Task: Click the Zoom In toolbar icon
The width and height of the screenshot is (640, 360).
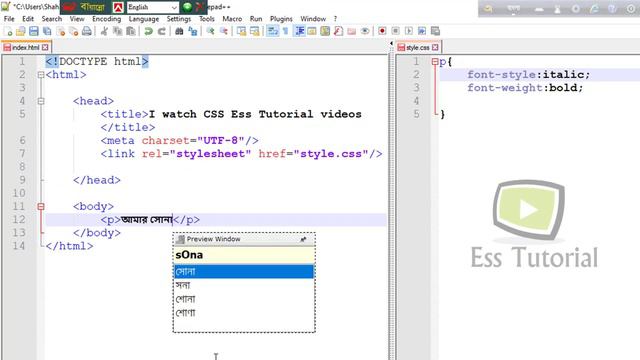Action: tap(211, 31)
